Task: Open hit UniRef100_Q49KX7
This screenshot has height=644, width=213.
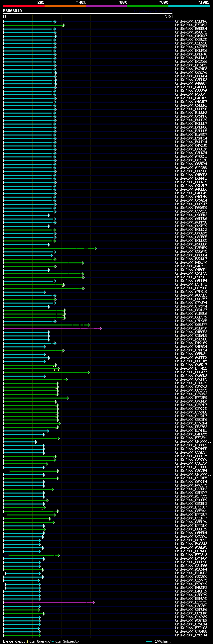Action: tap(191, 36)
